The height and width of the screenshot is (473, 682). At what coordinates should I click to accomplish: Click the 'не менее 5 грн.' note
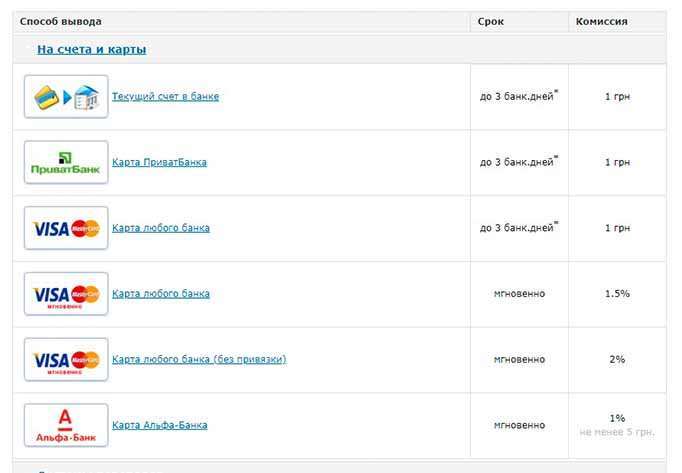(617, 432)
